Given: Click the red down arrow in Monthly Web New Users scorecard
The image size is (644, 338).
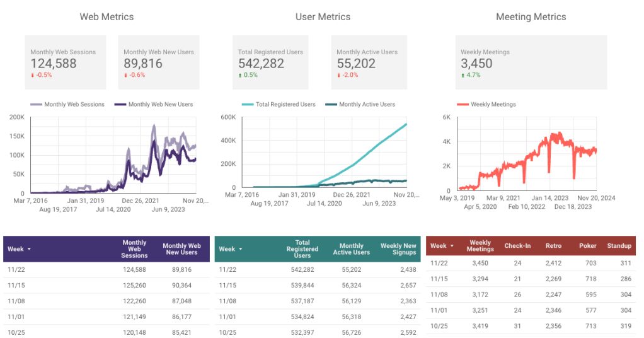Looking at the screenshot, I should click(126, 75).
